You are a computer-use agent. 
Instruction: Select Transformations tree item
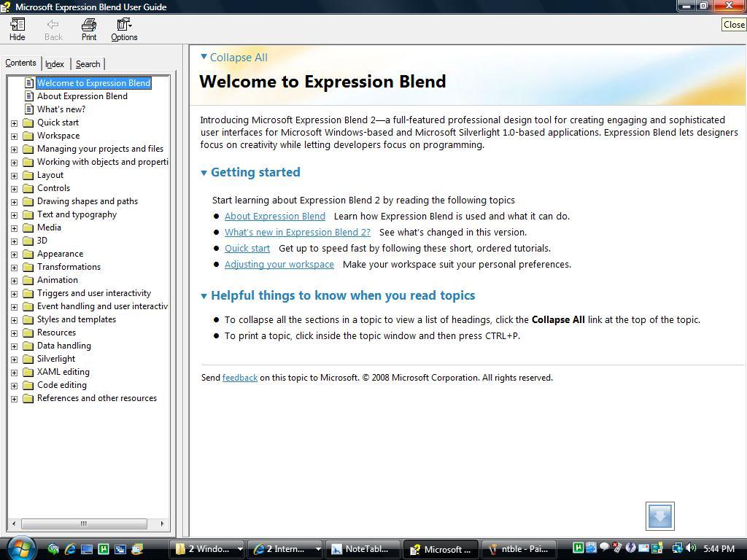point(69,267)
